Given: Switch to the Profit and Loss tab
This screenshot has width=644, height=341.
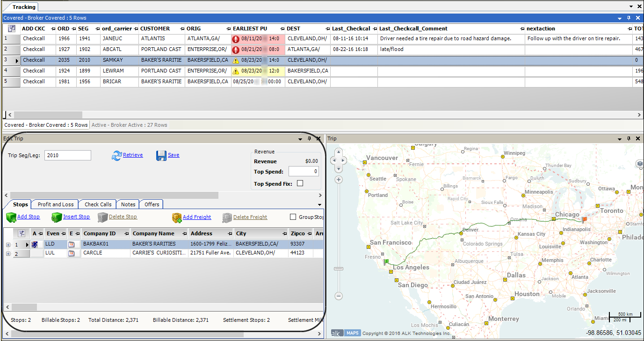Looking at the screenshot, I should 56,204.
